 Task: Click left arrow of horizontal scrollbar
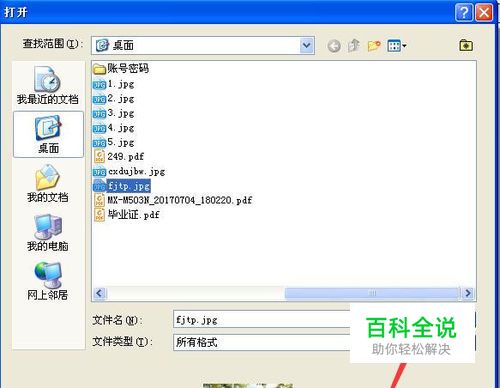pos(99,293)
